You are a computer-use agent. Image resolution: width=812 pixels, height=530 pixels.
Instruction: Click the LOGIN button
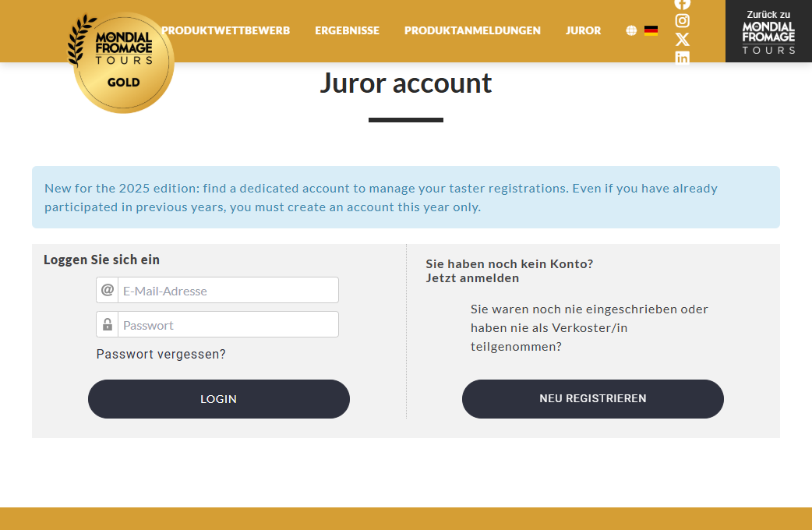[218, 399]
